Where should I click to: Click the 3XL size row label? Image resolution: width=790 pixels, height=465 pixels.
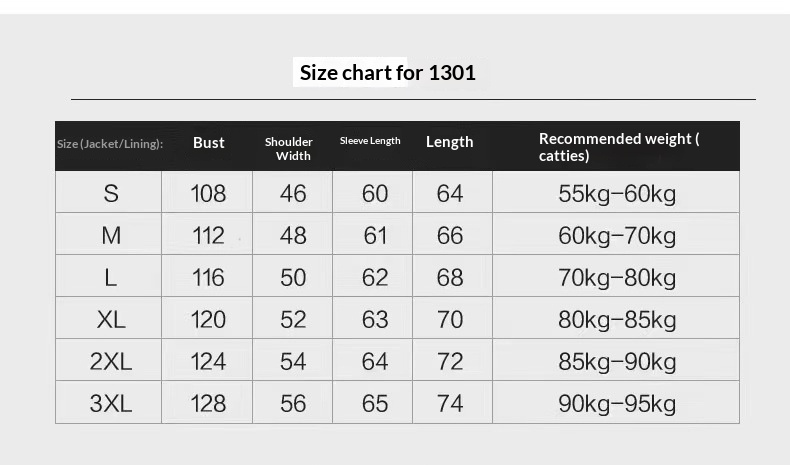point(110,404)
